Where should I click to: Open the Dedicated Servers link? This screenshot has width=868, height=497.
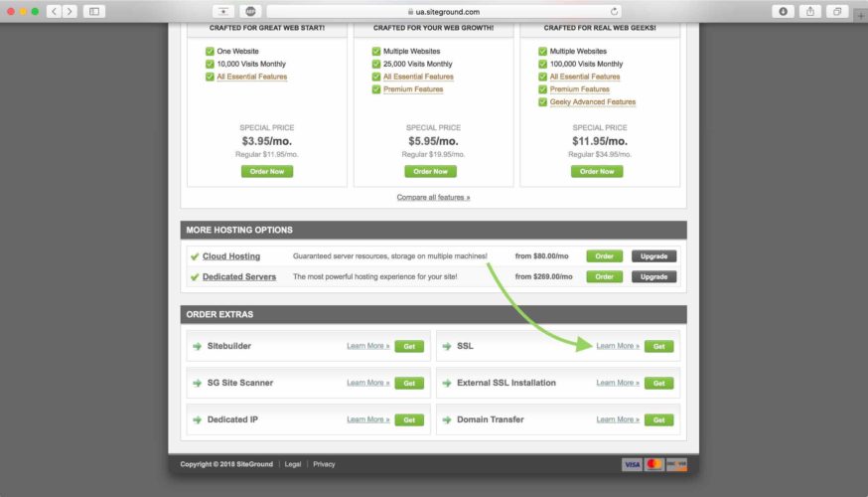[x=239, y=276]
